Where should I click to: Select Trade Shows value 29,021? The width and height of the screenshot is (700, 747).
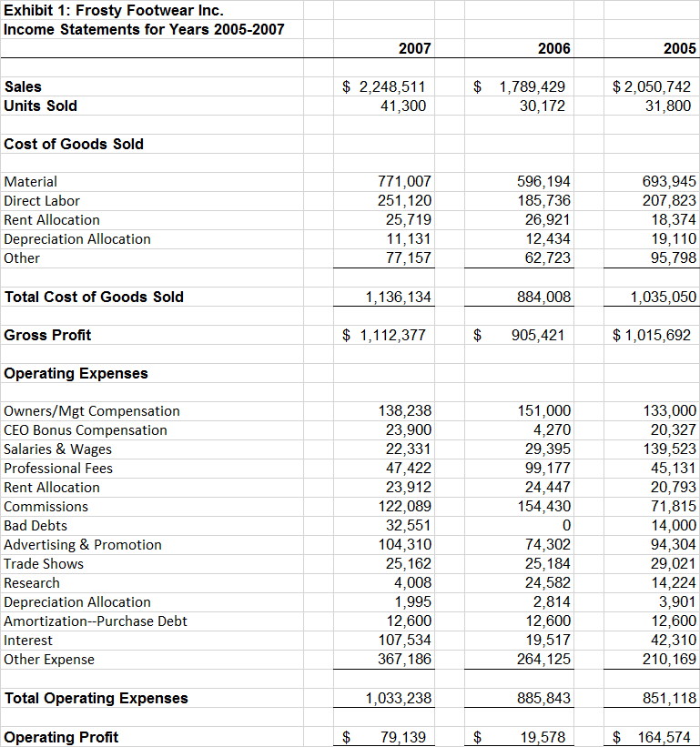pos(674,563)
